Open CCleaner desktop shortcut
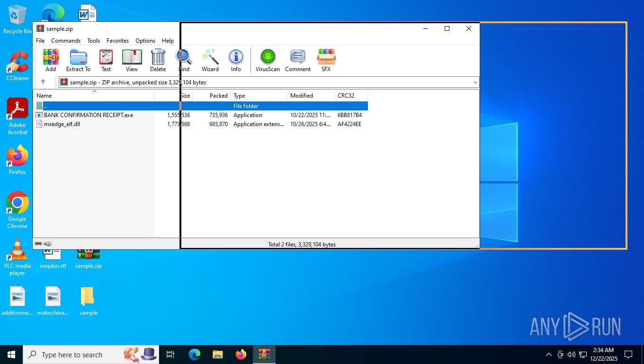The height and width of the screenshot is (364, 644). click(x=18, y=66)
